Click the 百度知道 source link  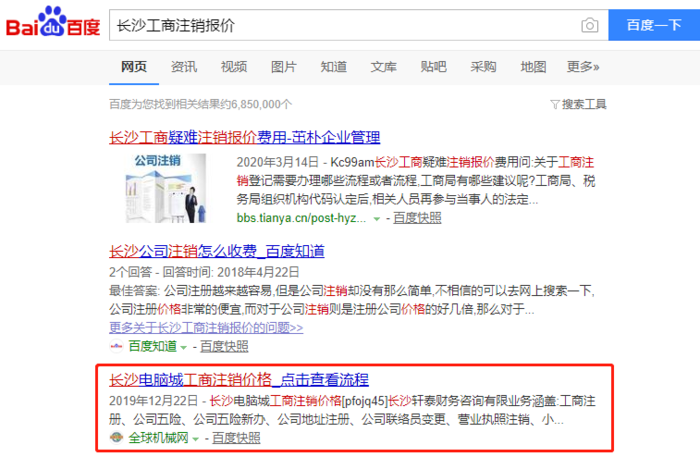(153, 346)
